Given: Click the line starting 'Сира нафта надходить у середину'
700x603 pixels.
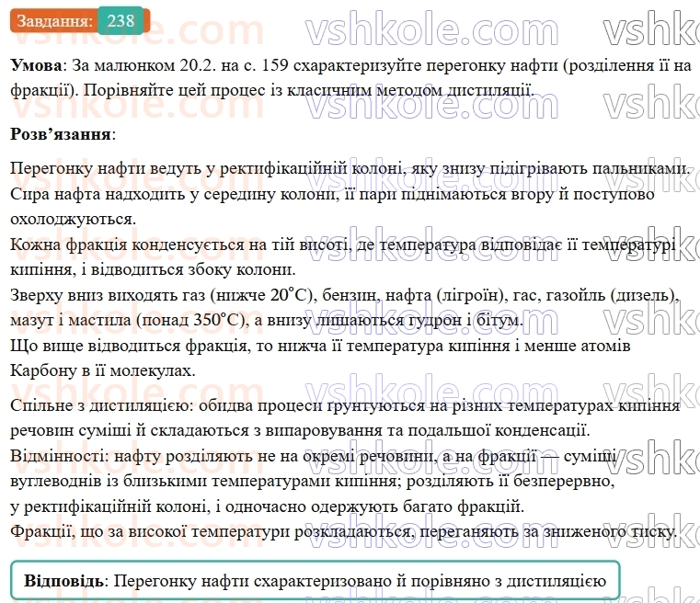Looking at the screenshot, I should point(332,195).
